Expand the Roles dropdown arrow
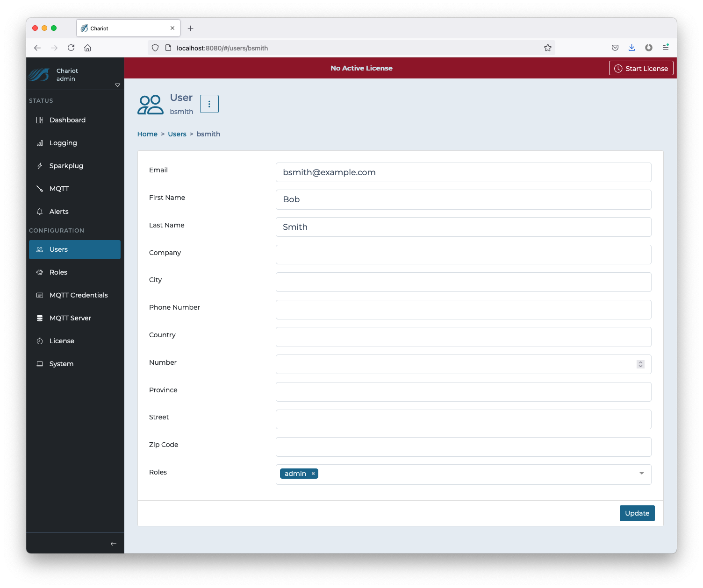This screenshot has height=588, width=703. coord(642,474)
